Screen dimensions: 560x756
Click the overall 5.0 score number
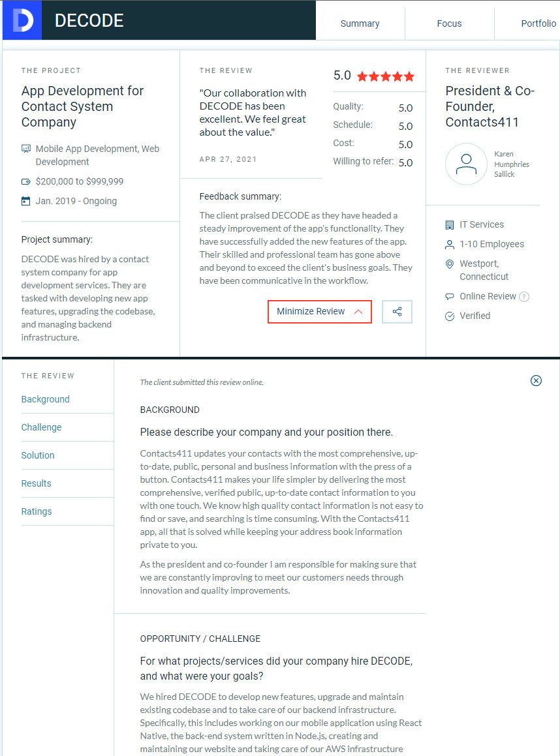(342, 76)
